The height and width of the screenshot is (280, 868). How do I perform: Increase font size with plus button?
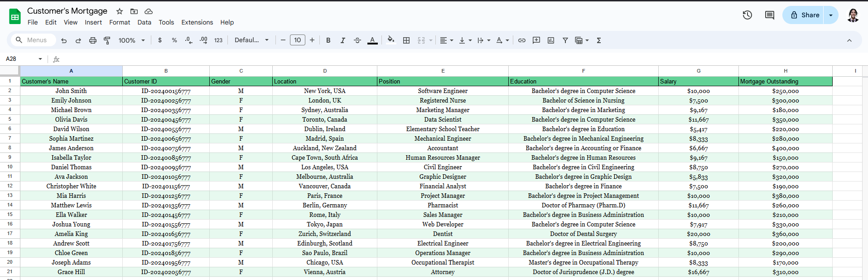point(312,40)
